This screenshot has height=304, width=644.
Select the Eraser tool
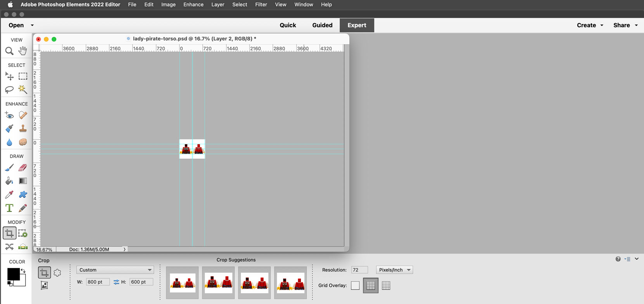coord(23,168)
